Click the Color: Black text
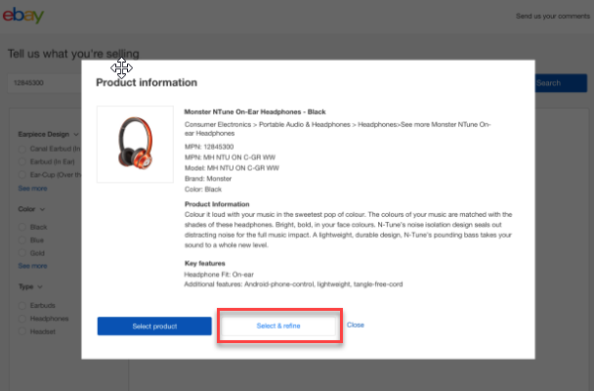The width and height of the screenshot is (594, 391). (203, 189)
